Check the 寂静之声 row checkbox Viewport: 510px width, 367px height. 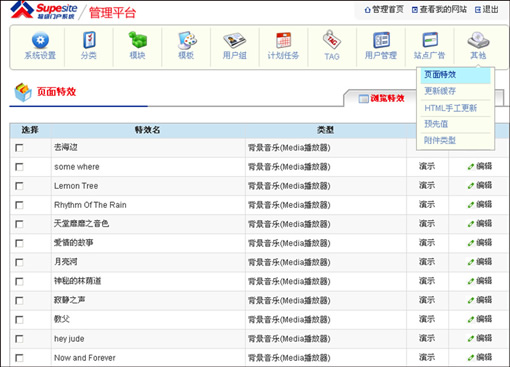point(19,301)
